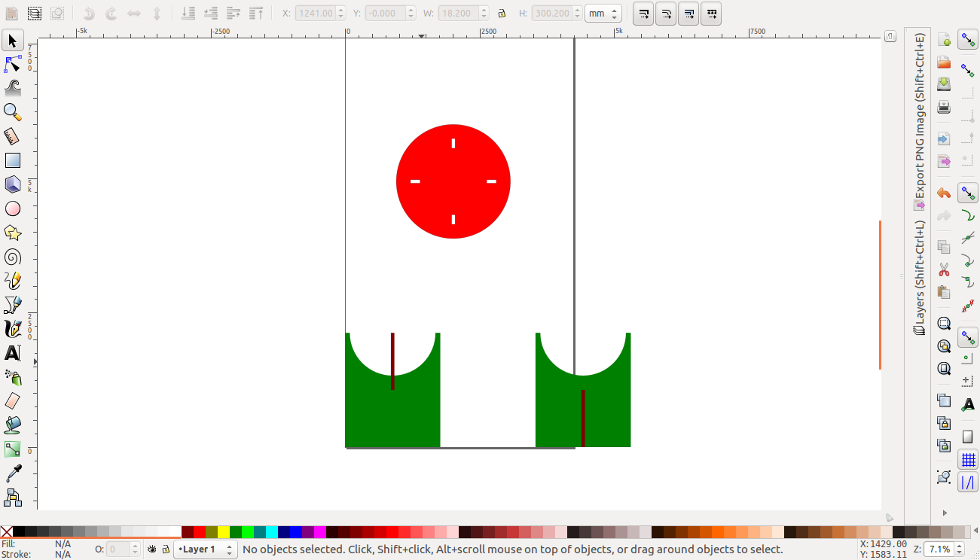
Task: Open the Layers panel tab
Action: point(919,278)
